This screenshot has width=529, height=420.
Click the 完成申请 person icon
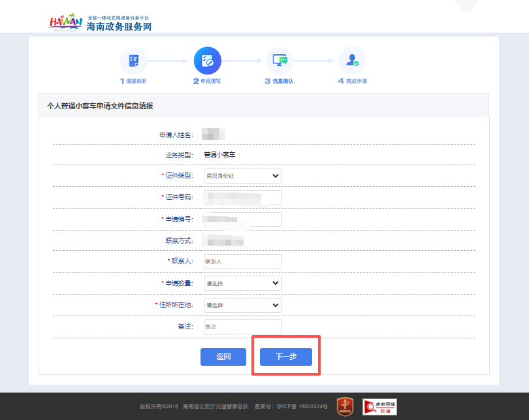pyautogui.click(x=353, y=60)
